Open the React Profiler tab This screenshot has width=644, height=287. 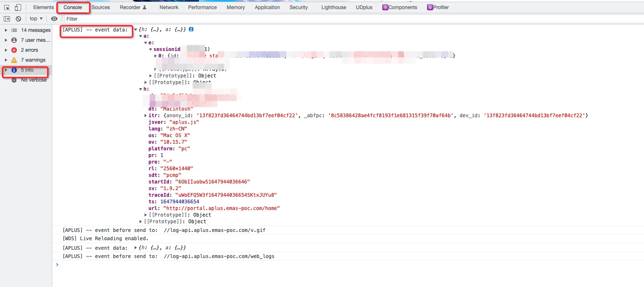438,7
